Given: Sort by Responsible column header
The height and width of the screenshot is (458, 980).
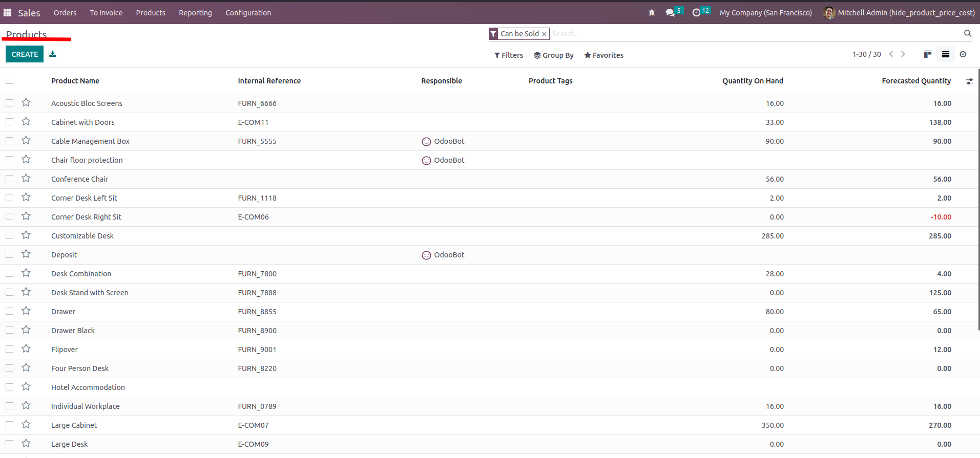Looking at the screenshot, I should [x=442, y=81].
